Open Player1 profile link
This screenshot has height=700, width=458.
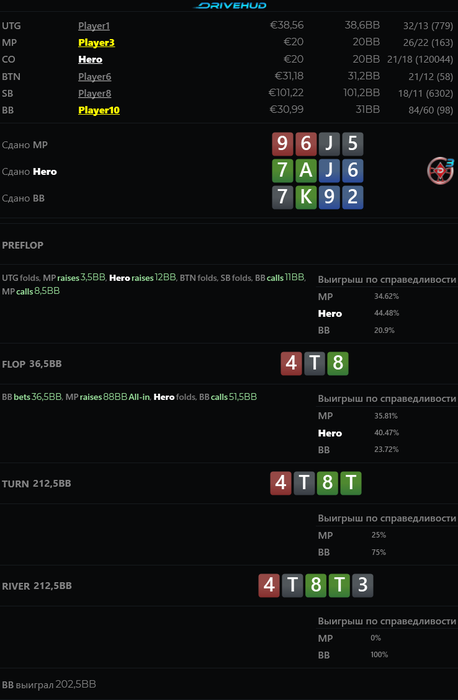(x=94, y=26)
